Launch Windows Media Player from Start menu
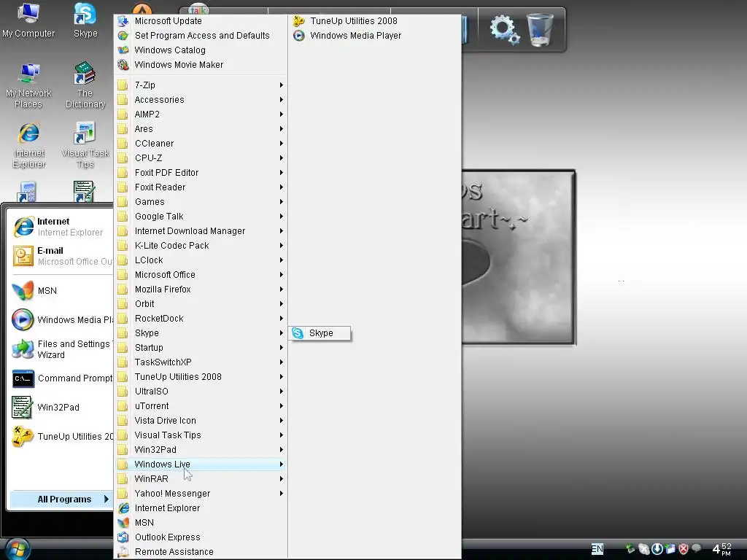The image size is (747, 560). coord(61,319)
